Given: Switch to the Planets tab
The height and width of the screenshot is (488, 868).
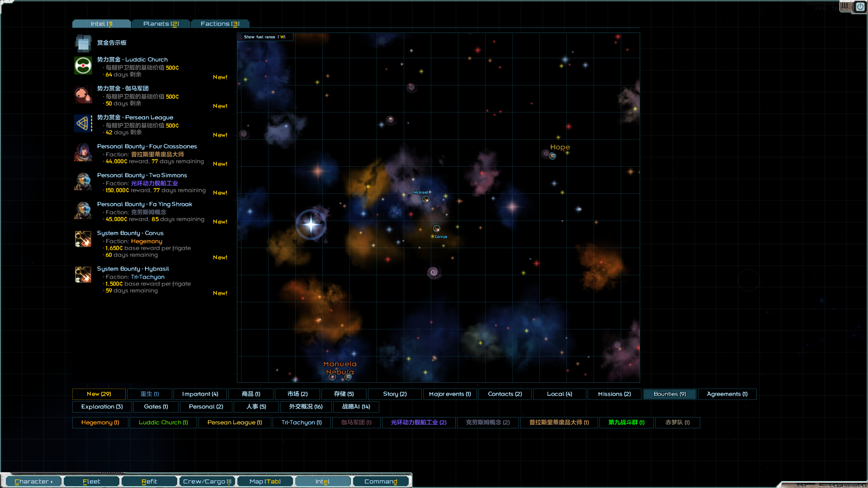Looking at the screenshot, I should point(161,24).
